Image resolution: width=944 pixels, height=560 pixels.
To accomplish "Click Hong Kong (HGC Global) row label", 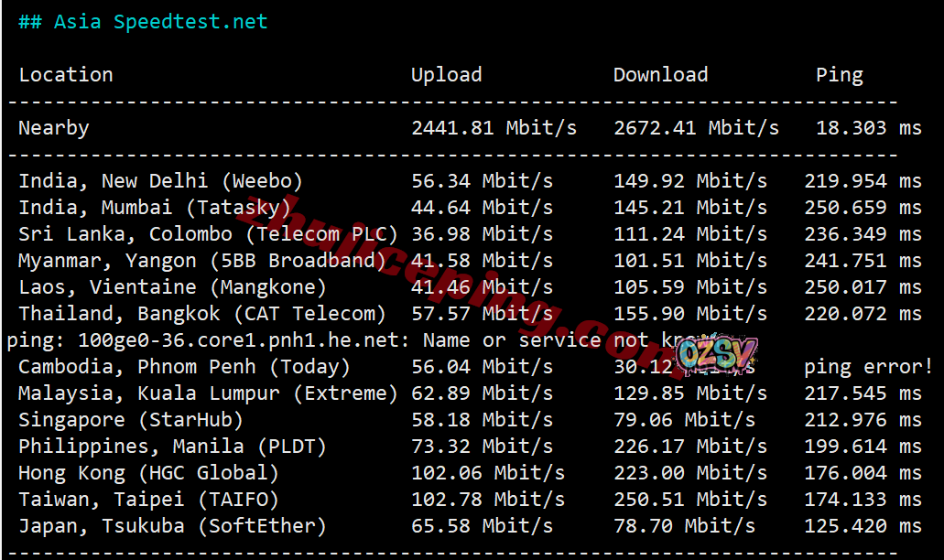I will point(148,473).
